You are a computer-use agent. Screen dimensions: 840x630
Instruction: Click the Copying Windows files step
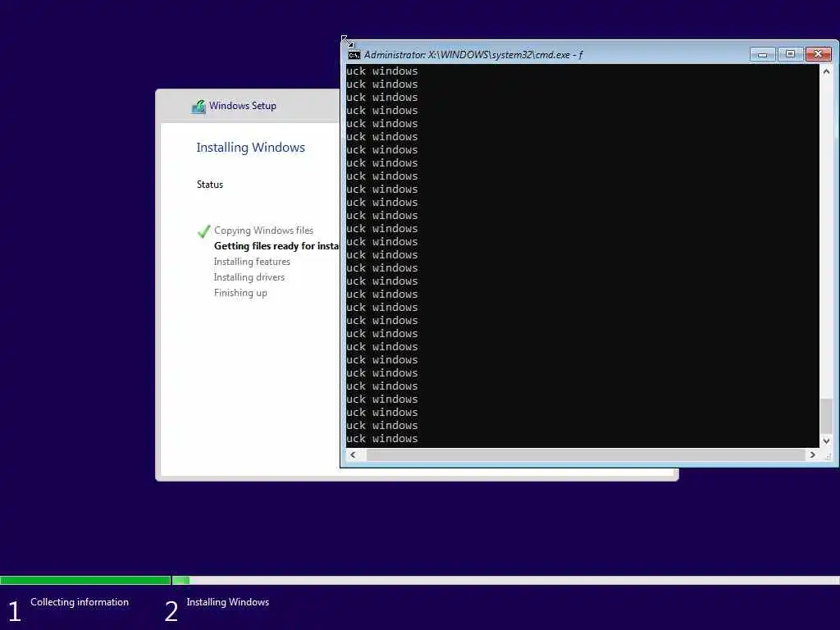[263, 231]
